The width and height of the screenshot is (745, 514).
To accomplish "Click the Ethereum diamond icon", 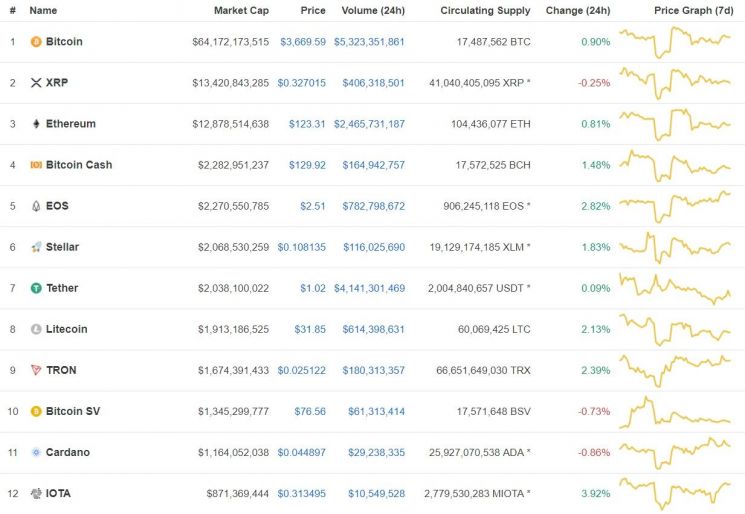I will pyautogui.click(x=36, y=124).
